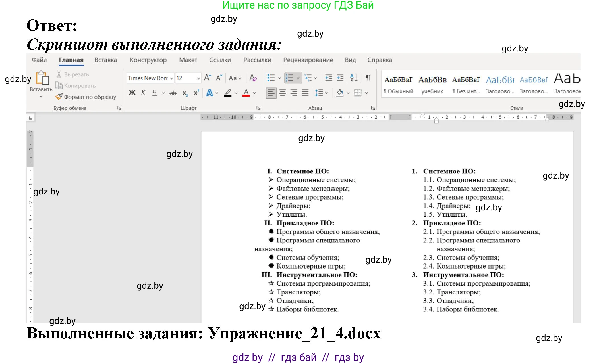Open the Рецензирование tab
The width and height of the screenshot is (597, 364).
click(308, 60)
